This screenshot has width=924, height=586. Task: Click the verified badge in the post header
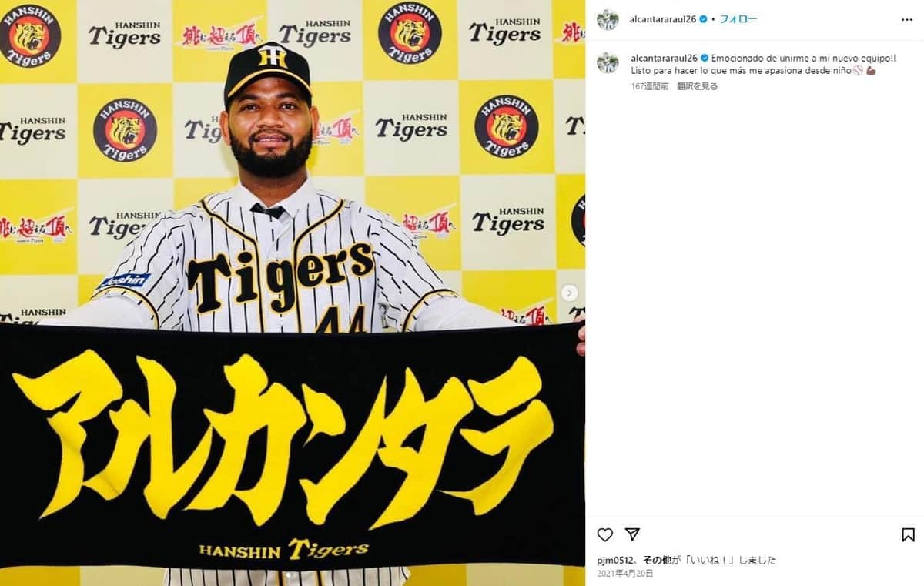[x=704, y=19]
